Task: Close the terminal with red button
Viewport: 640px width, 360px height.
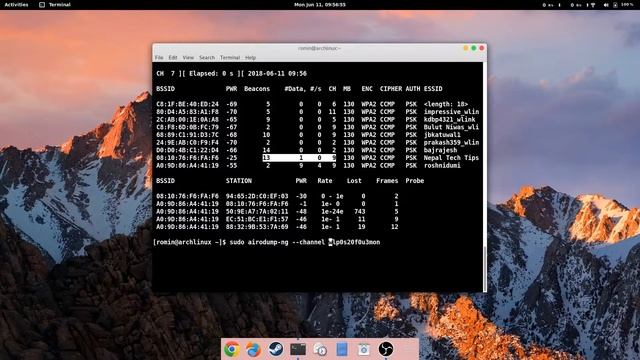Action: [x=482, y=48]
